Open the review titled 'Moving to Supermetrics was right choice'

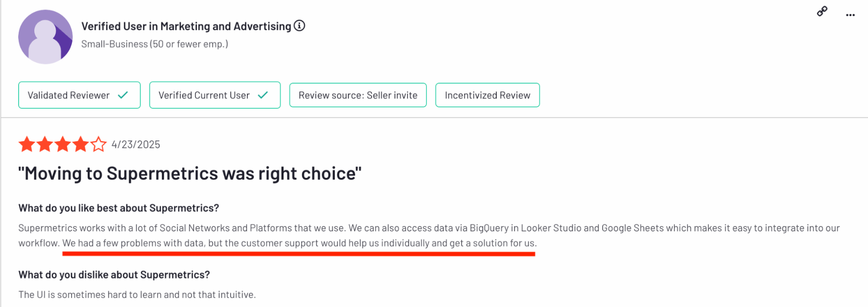point(188,173)
